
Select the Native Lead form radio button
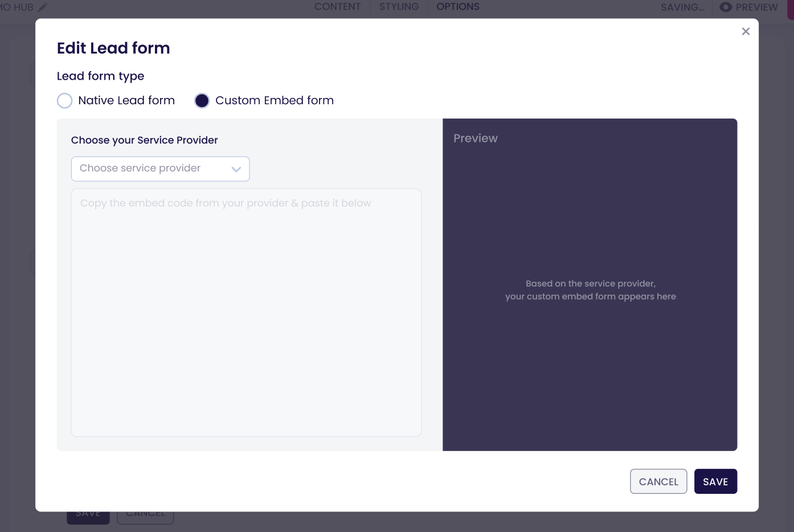click(65, 101)
